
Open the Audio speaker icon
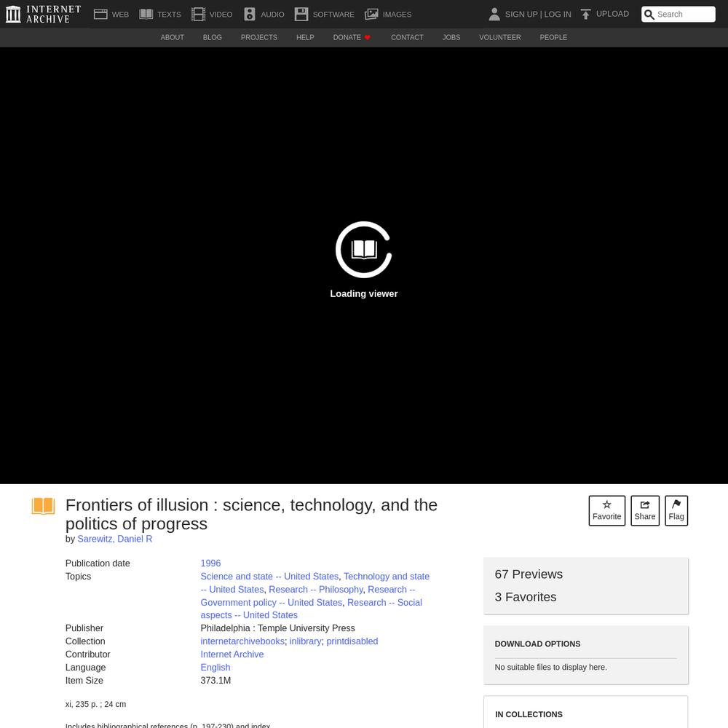250,15
